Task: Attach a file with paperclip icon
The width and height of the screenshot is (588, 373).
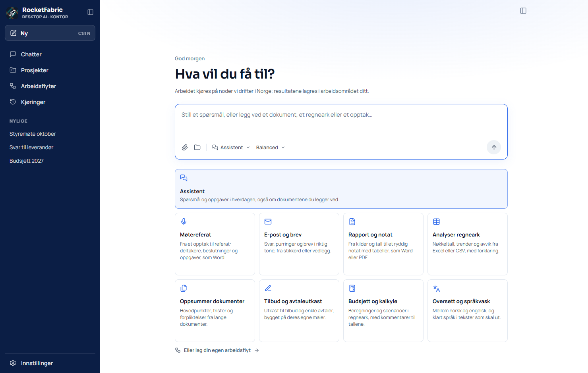Action: tap(185, 147)
